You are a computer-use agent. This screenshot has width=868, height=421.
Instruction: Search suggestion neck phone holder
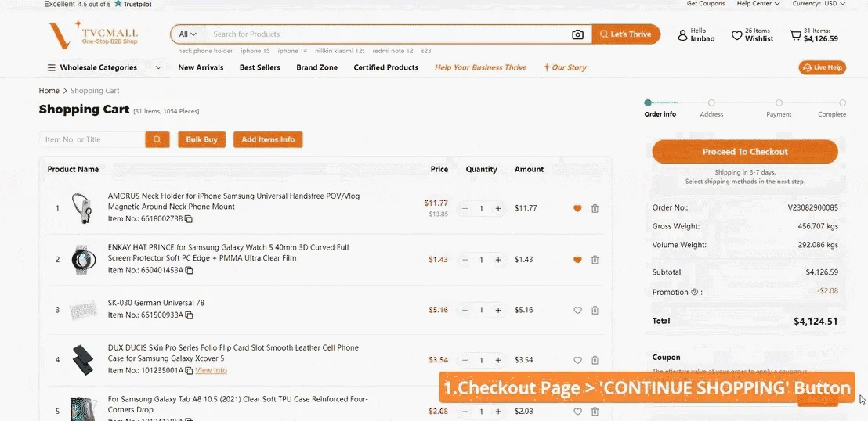click(205, 51)
